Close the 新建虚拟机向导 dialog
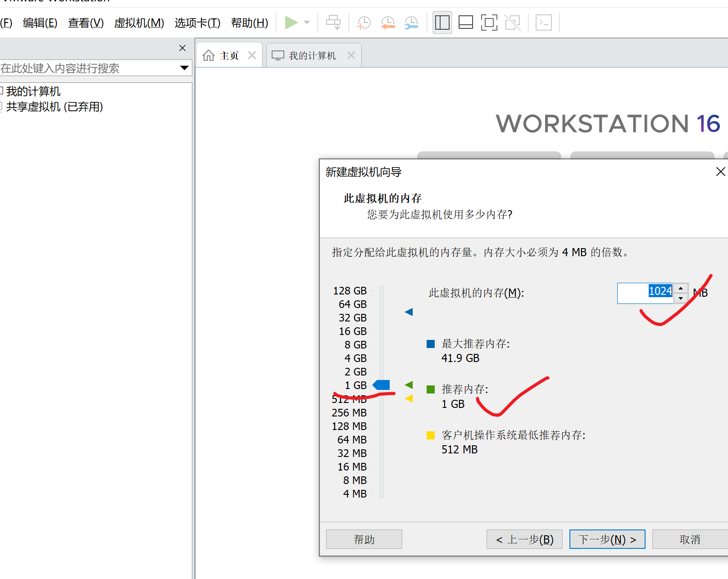Image resolution: width=728 pixels, height=579 pixels. point(720,172)
